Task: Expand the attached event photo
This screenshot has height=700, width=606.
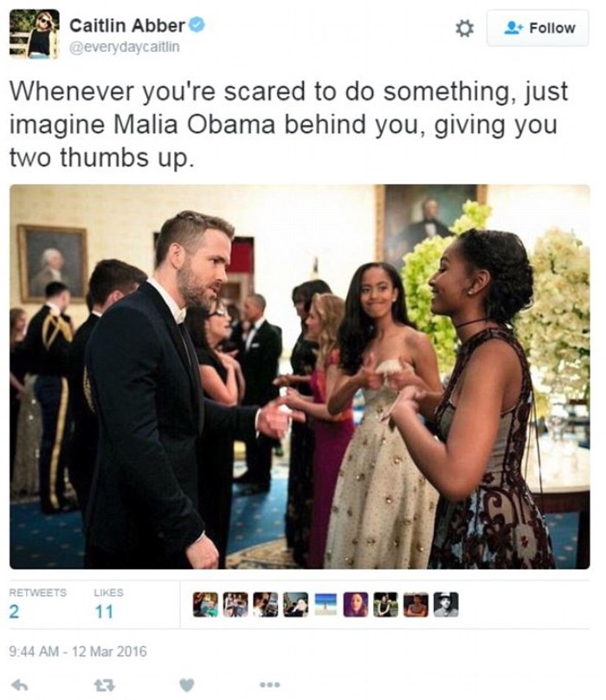Action: (300, 376)
